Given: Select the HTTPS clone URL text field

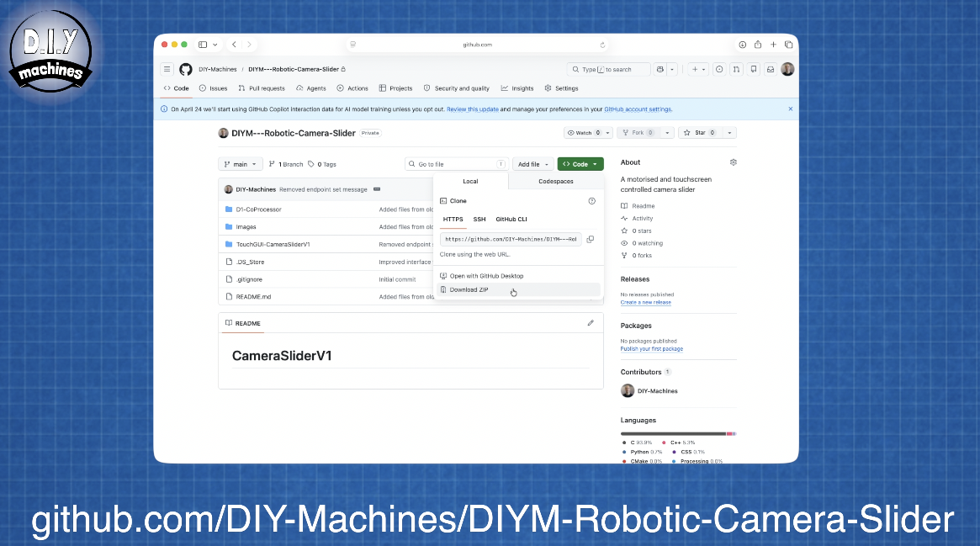Looking at the screenshot, I should pyautogui.click(x=511, y=239).
